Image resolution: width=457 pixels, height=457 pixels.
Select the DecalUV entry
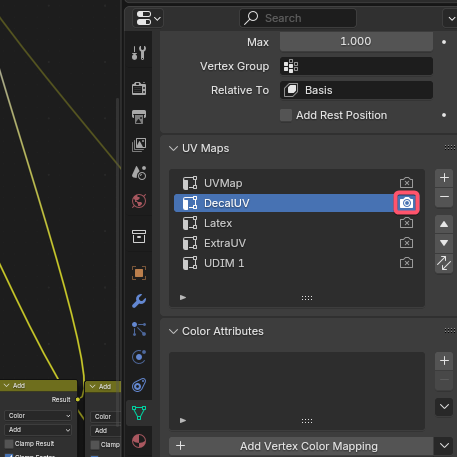click(x=283, y=203)
